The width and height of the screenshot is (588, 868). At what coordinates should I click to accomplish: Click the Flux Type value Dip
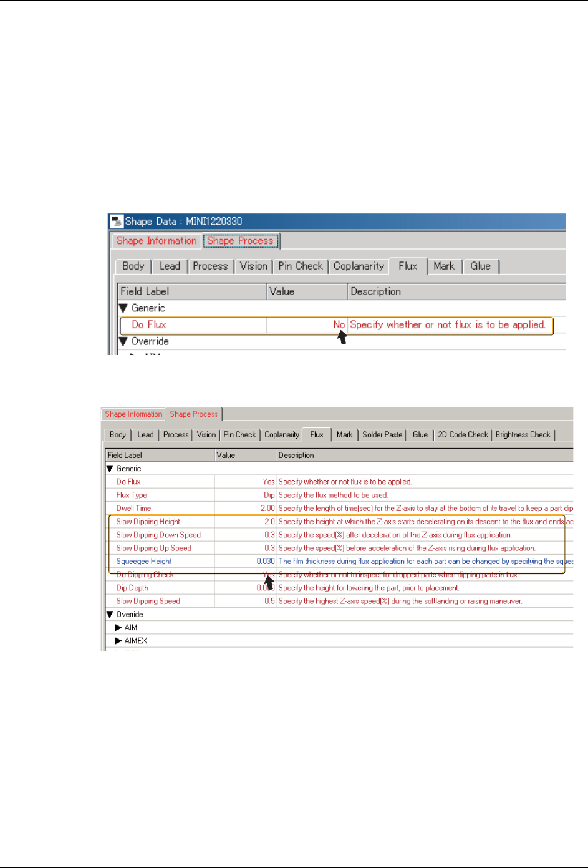tap(269, 495)
